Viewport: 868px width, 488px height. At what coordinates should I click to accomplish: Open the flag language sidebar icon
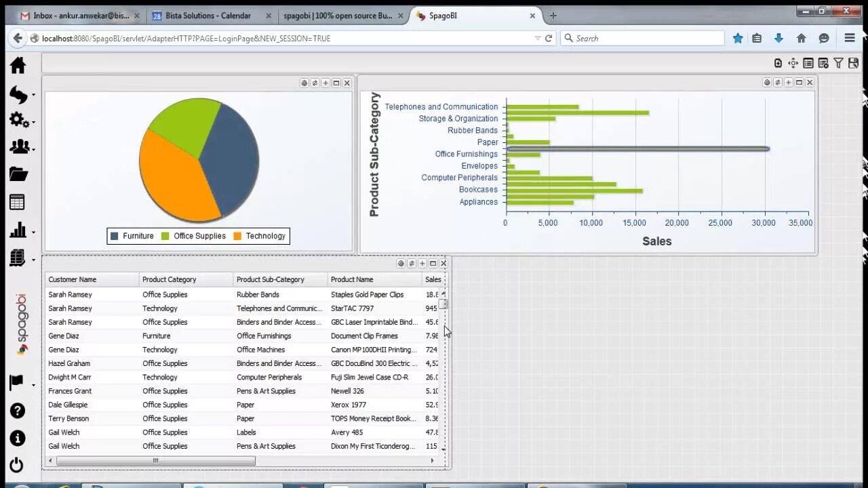(x=17, y=383)
